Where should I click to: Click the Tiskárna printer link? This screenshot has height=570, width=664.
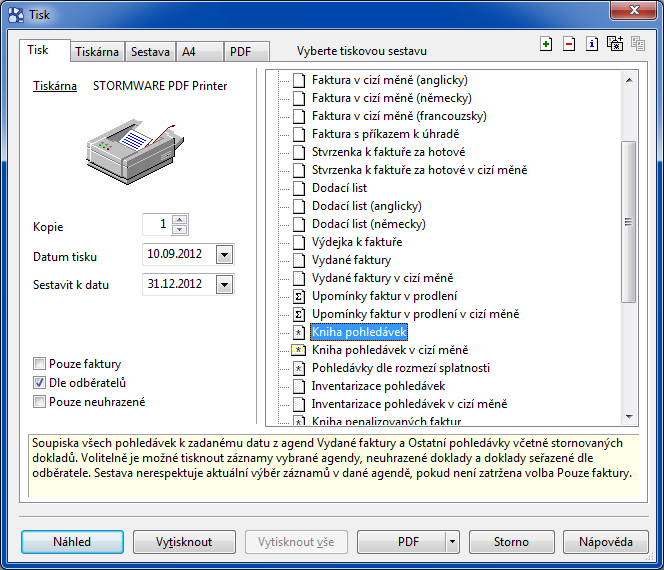coord(55,86)
